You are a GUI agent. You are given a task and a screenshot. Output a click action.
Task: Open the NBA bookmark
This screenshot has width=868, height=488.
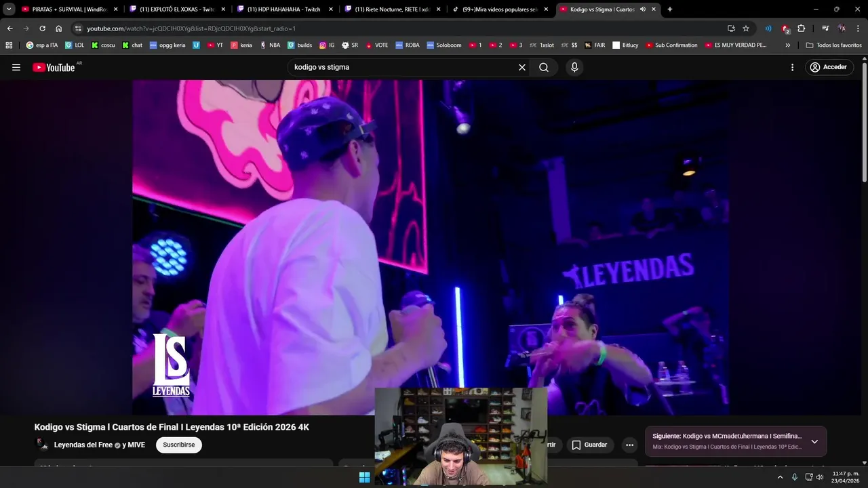coord(270,45)
